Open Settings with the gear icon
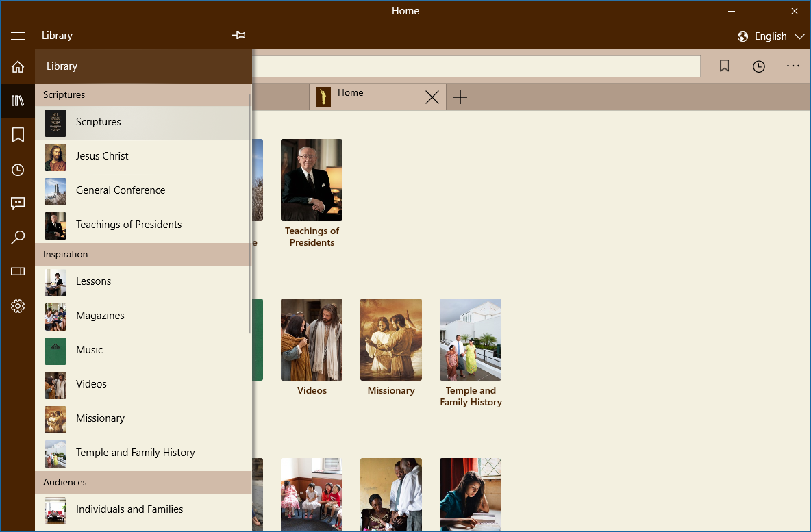Screen dimensions: 811x532 click(x=18, y=306)
